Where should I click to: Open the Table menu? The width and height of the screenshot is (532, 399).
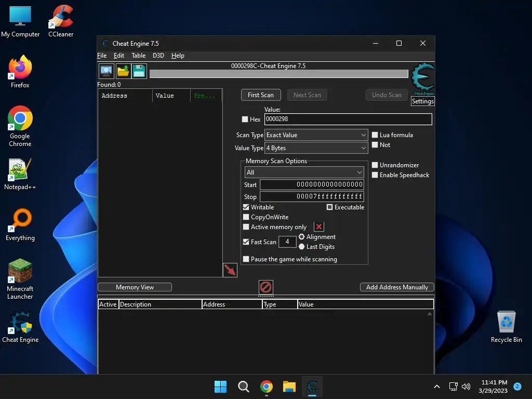click(x=138, y=55)
